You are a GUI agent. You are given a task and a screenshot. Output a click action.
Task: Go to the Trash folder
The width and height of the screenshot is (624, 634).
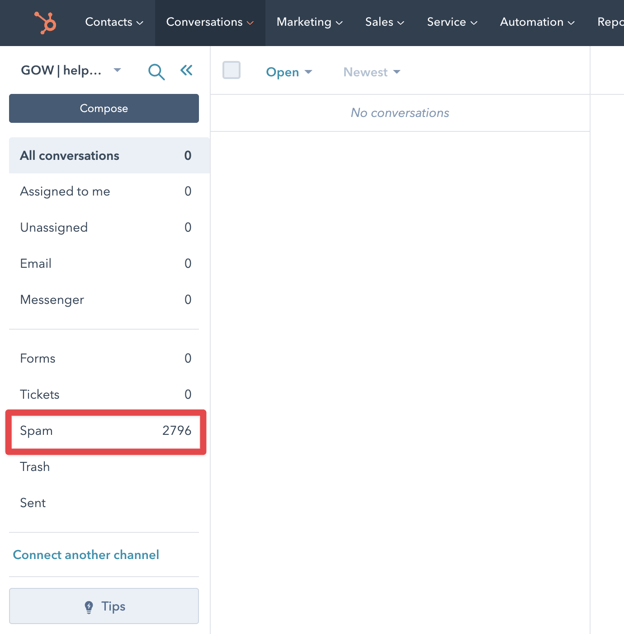[35, 467]
